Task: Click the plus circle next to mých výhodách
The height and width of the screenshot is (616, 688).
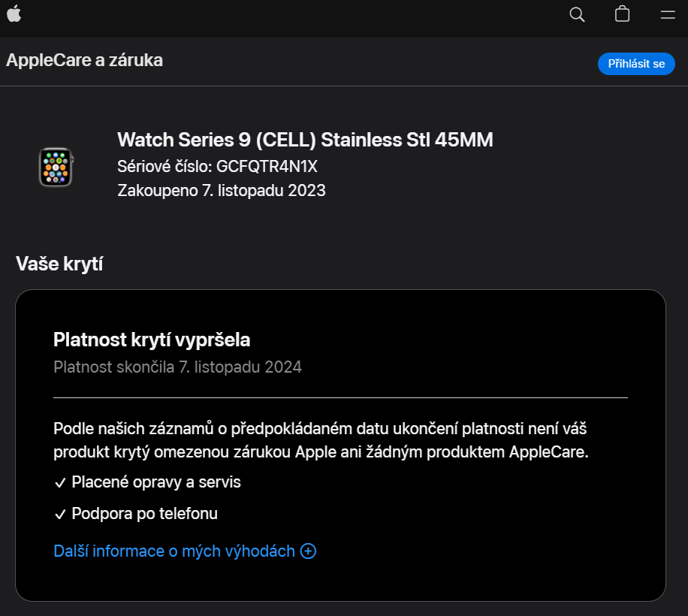Action: [x=307, y=551]
